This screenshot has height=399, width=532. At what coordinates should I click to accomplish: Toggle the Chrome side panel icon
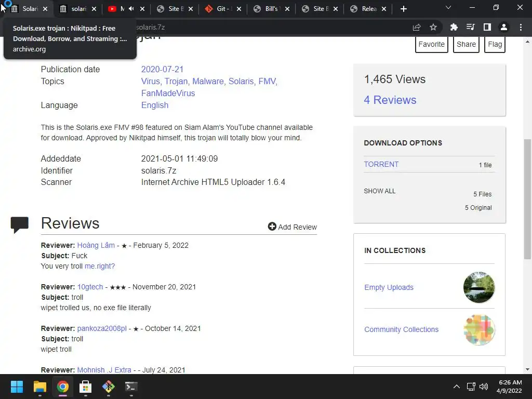click(487, 27)
